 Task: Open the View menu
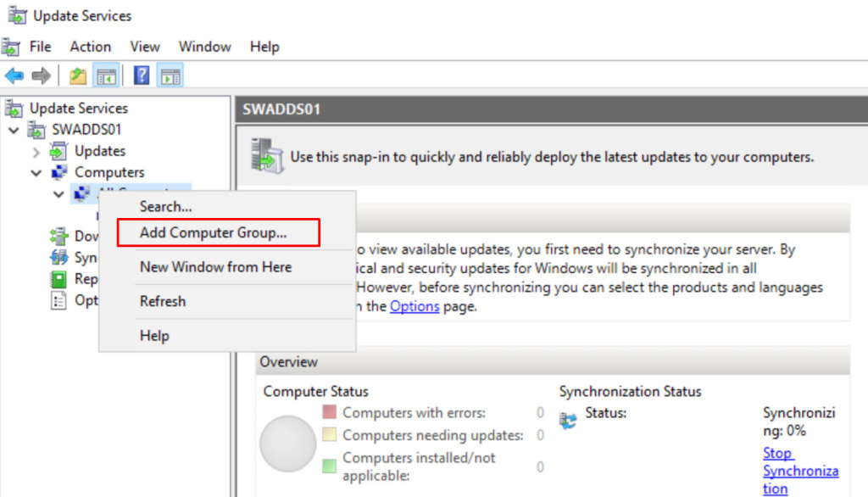click(x=145, y=47)
